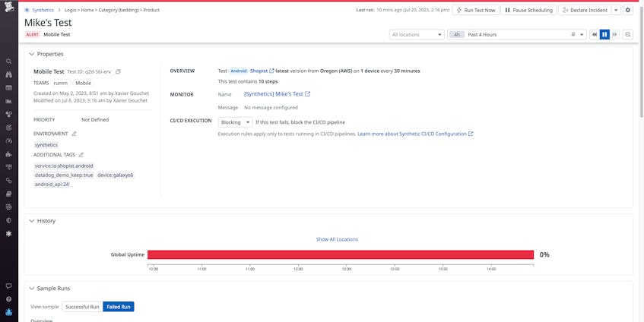644x322 pixels.
Task: Click the zoom out magnifier icon
Action: point(627,35)
